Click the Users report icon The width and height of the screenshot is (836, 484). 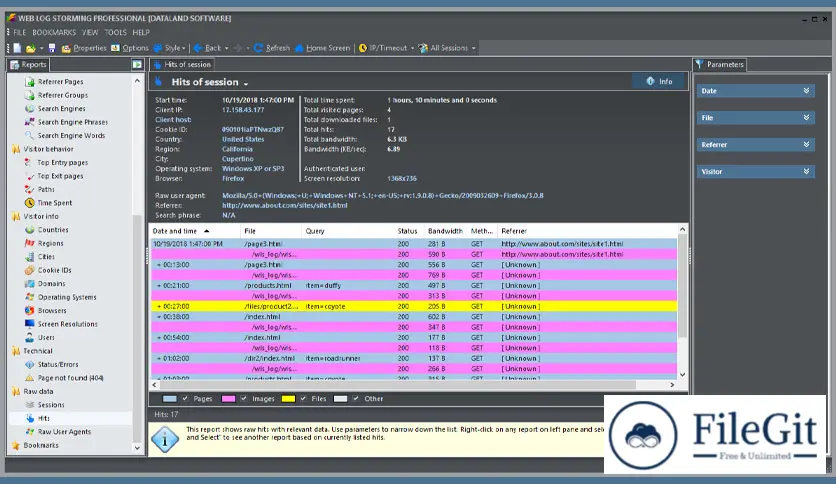[30, 337]
